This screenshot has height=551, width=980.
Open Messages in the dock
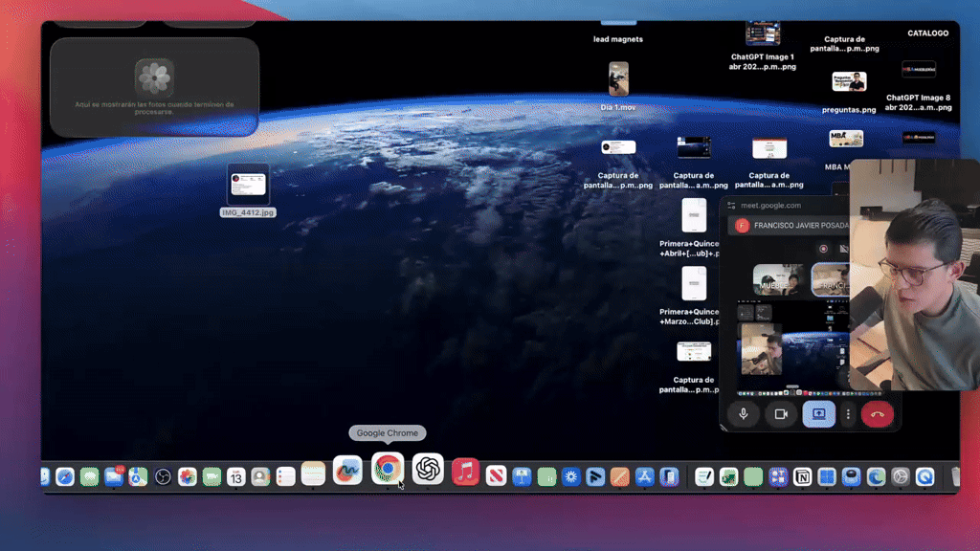tap(89, 476)
